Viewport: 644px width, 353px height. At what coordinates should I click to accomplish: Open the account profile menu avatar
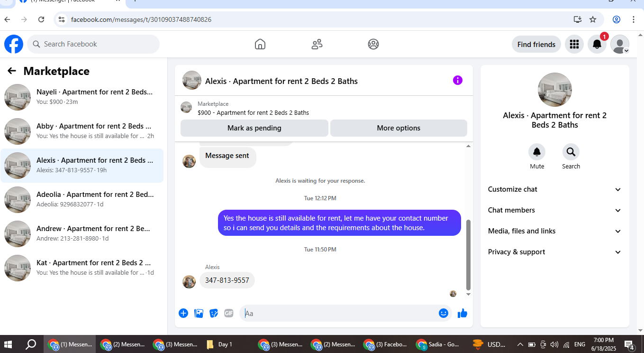click(x=620, y=44)
